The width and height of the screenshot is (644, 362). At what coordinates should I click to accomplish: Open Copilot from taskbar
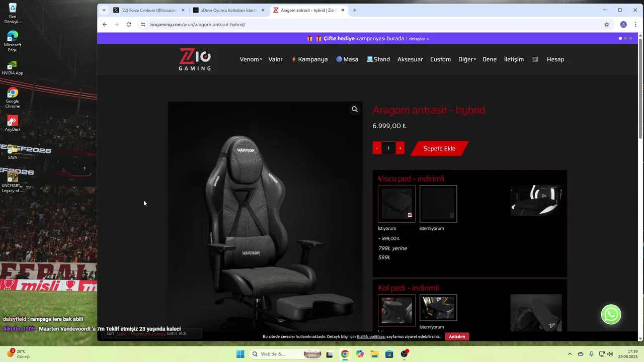(360, 354)
